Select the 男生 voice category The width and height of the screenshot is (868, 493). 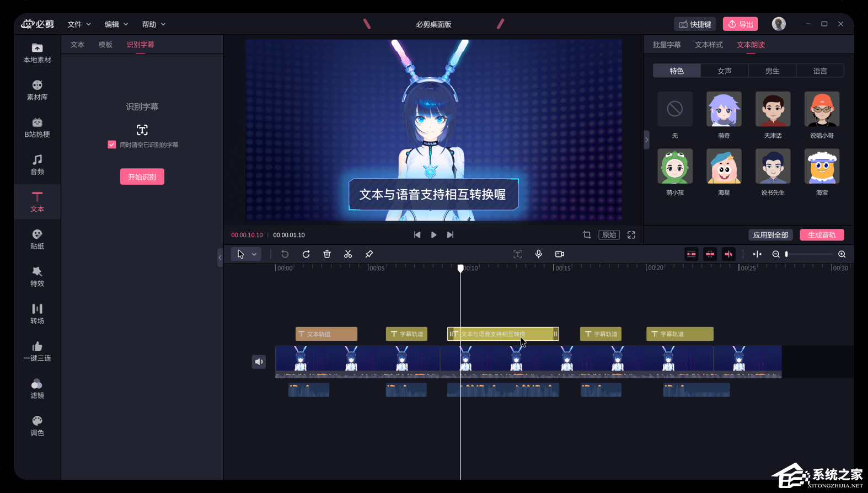click(772, 71)
